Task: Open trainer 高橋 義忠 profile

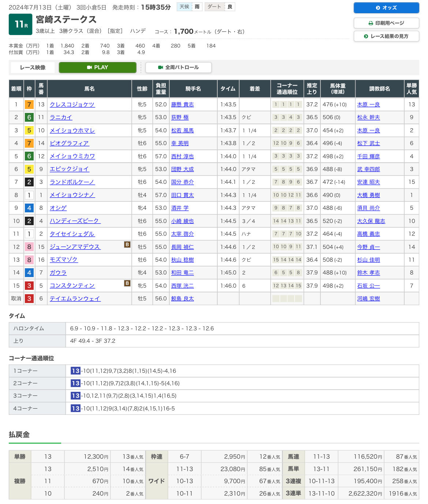Action: [368, 234]
